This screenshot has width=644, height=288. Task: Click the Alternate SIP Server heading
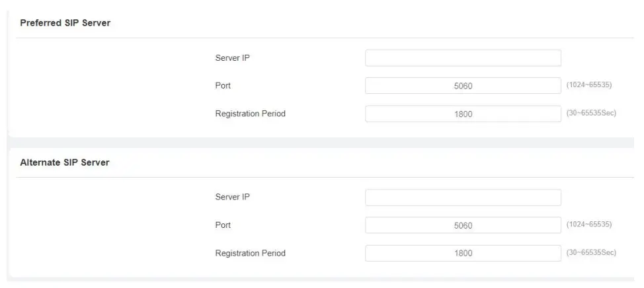click(x=64, y=162)
